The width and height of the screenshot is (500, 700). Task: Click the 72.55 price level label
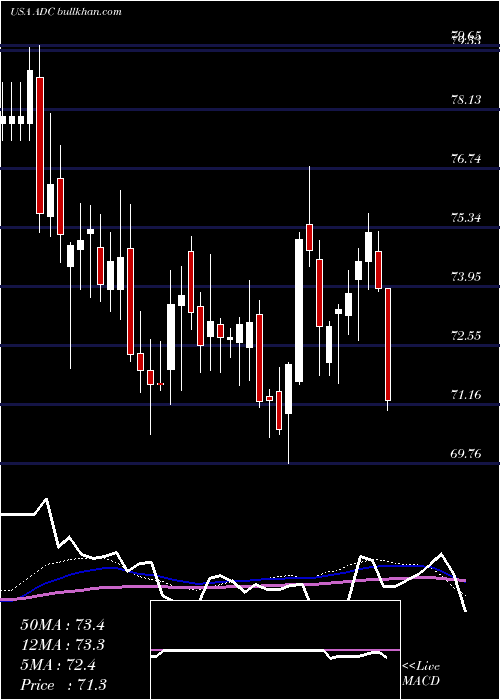click(x=467, y=336)
